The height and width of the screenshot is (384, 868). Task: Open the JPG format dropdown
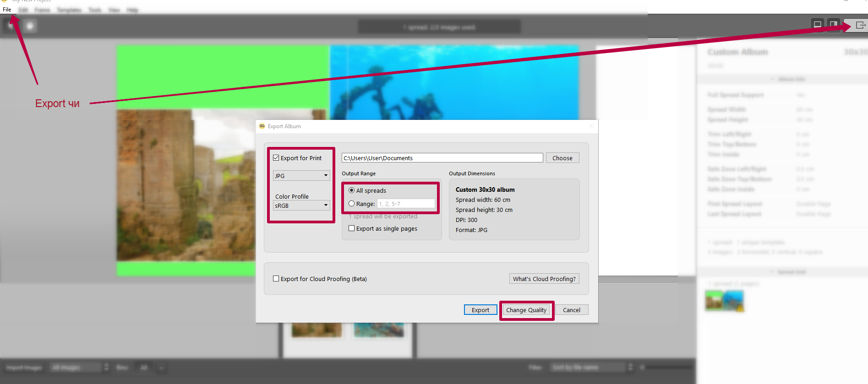click(301, 176)
